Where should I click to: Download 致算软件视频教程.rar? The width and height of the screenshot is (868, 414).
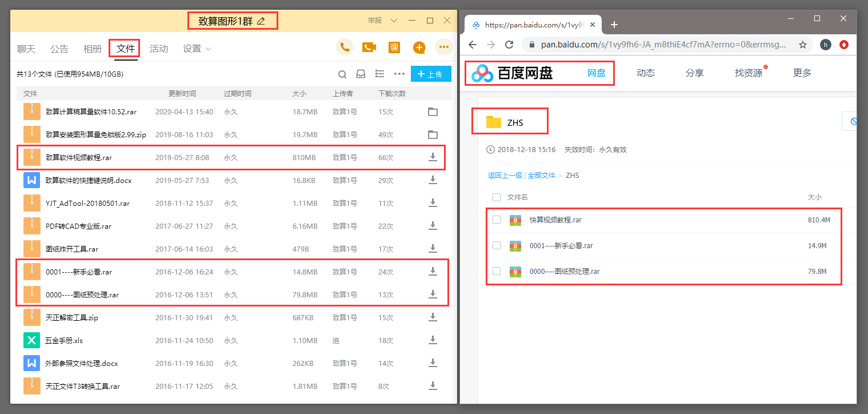click(433, 157)
